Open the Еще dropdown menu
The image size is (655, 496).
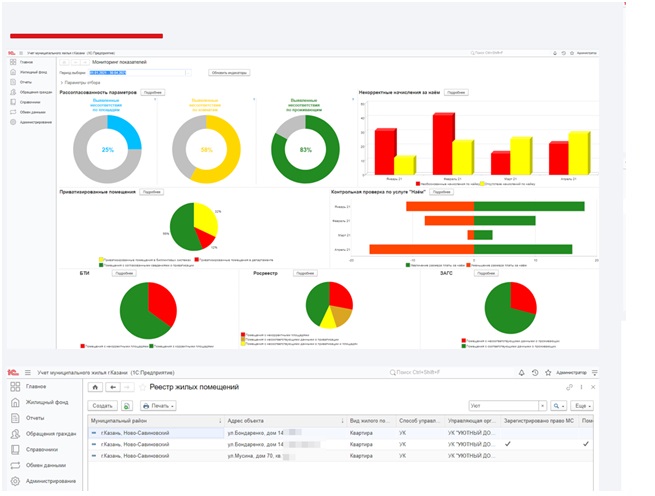(x=582, y=406)
